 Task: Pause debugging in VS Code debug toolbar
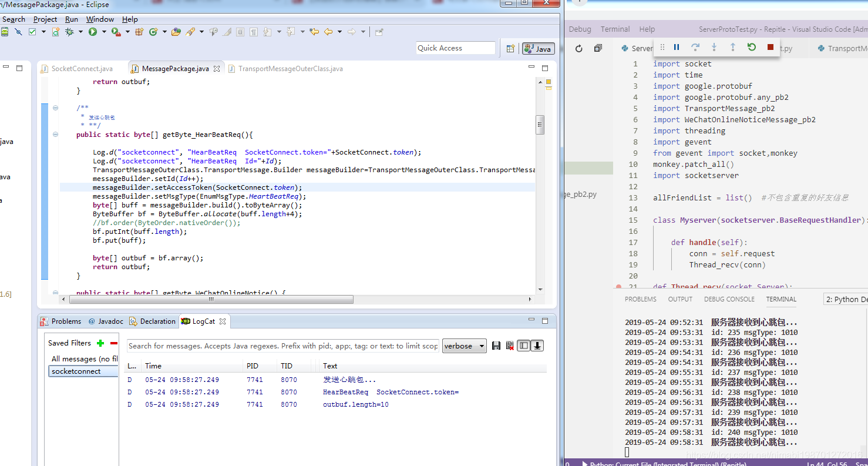677,47
